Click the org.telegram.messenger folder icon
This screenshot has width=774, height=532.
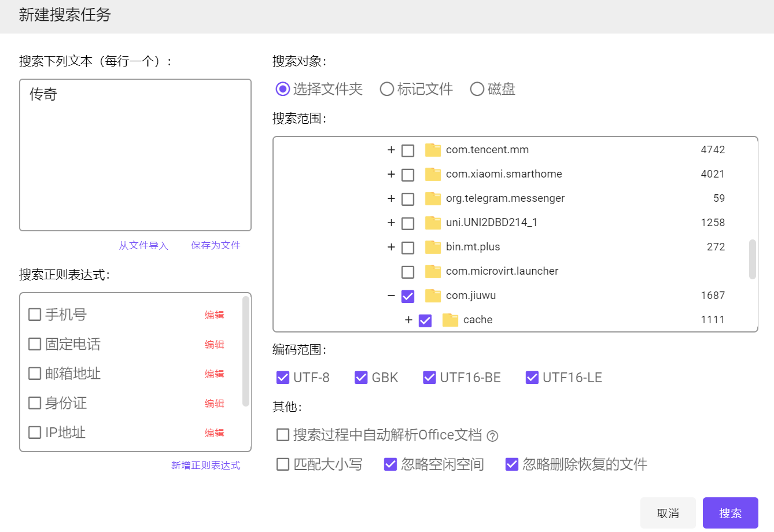pos(433,198)
